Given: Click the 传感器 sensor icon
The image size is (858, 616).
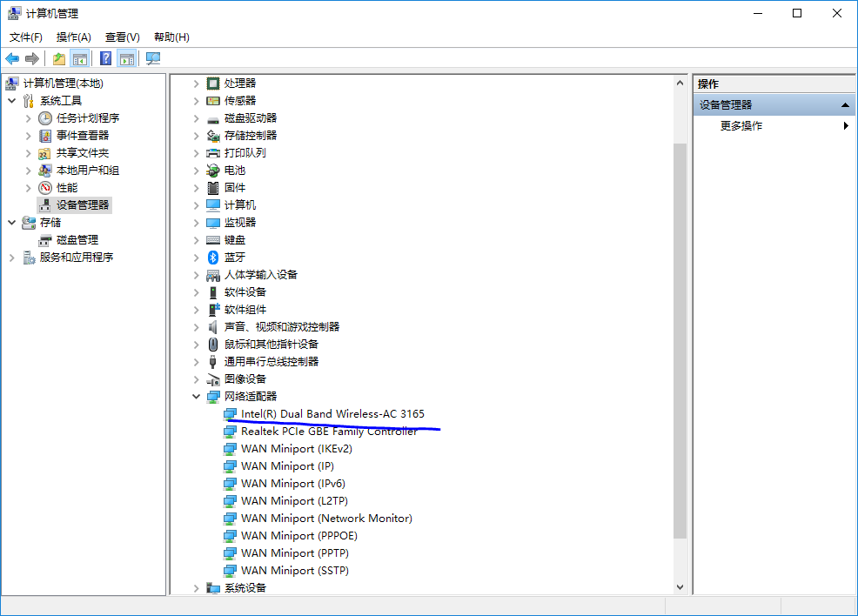Looking at the screenshot, I should point(213,101).
